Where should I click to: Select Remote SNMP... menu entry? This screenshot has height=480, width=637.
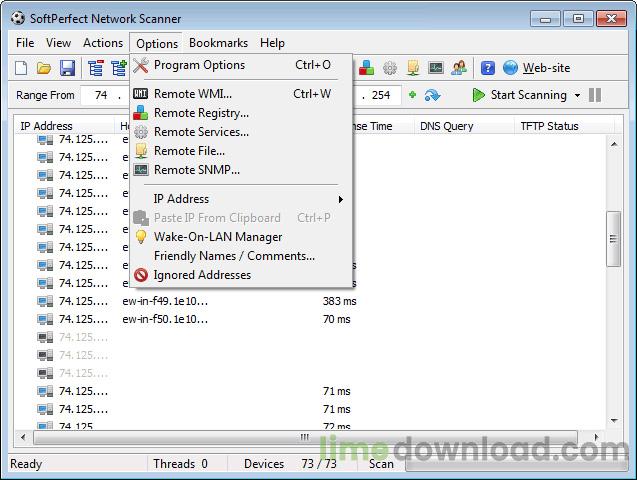241,170
